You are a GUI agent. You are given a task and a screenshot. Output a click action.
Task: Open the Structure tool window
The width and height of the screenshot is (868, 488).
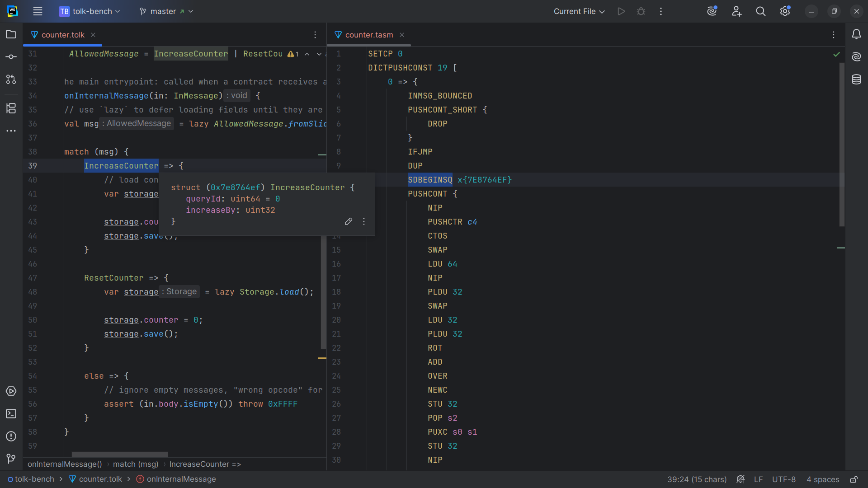[11, 108]
